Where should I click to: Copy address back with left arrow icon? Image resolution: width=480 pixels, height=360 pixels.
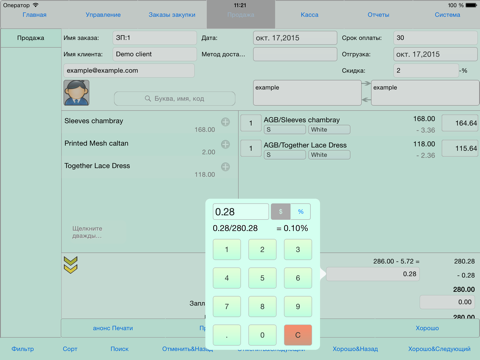366,99
